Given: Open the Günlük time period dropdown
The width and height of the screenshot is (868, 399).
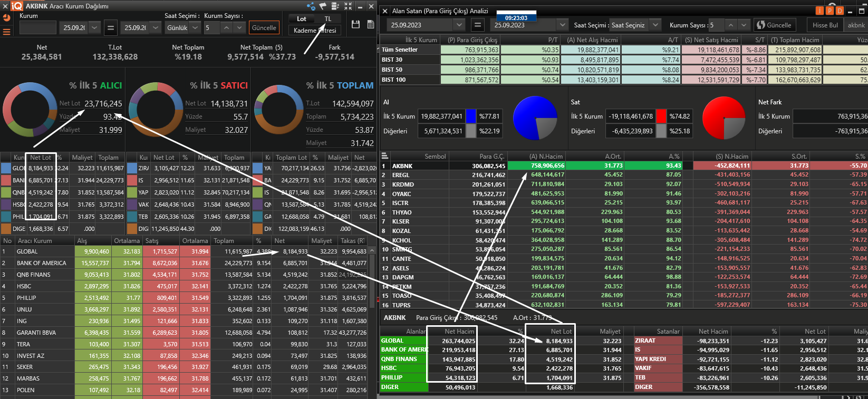Looking at the screenshot, I should pyautogui.click(x=182, y=28).
